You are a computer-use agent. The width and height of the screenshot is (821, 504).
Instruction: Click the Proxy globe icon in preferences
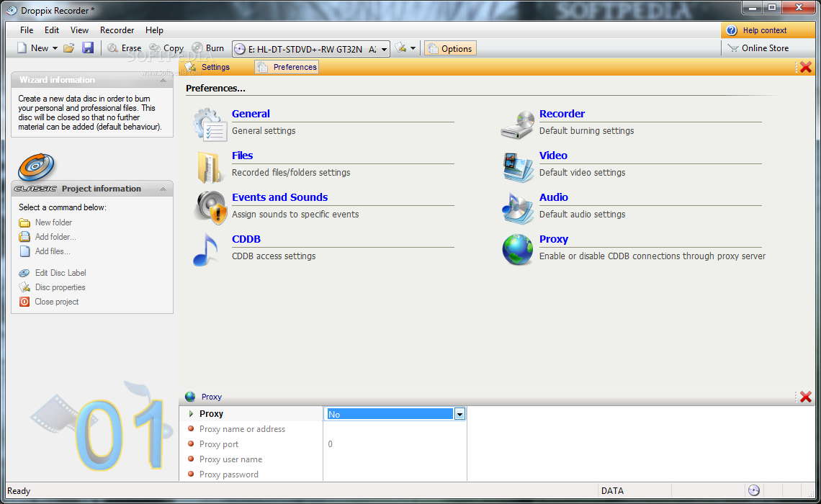tap(517, 250)
